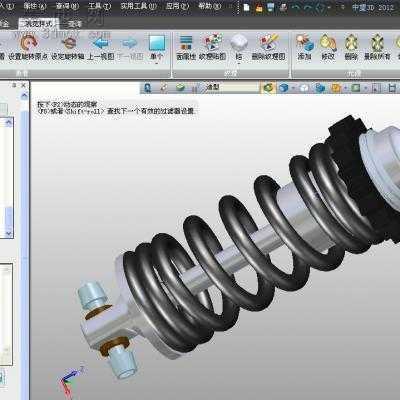Click the open file icon in title bar
This screenshot has height=400, width=400.
coord(259,7)
